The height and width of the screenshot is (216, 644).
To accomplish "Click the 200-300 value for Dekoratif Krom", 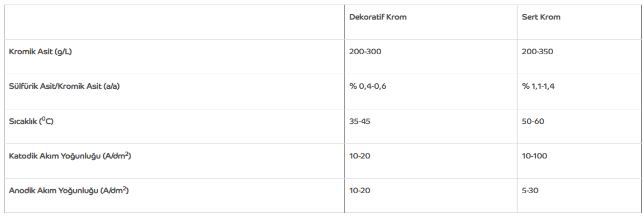I will coord(365,52).
